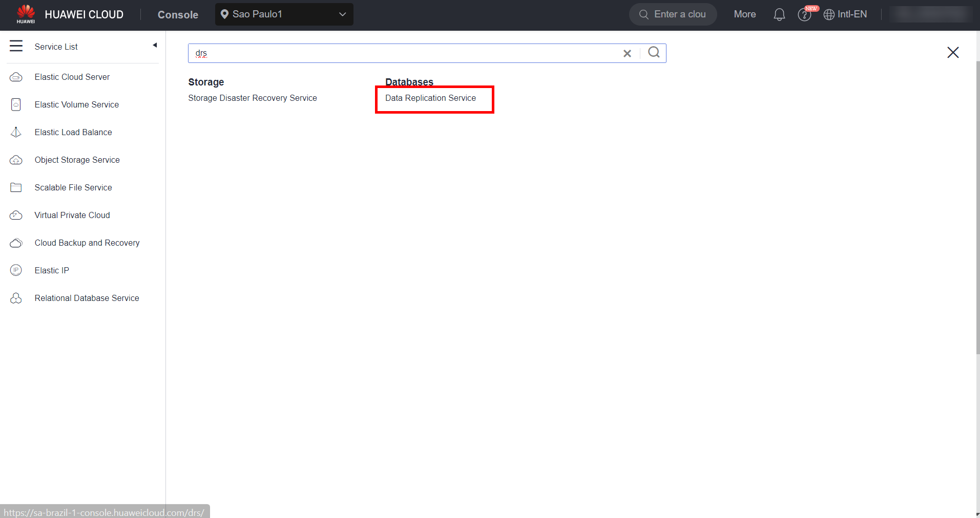The width and height of the screenshot is (980, 518).
Task: Click the page vertical scrollbar
Action: 977,205
